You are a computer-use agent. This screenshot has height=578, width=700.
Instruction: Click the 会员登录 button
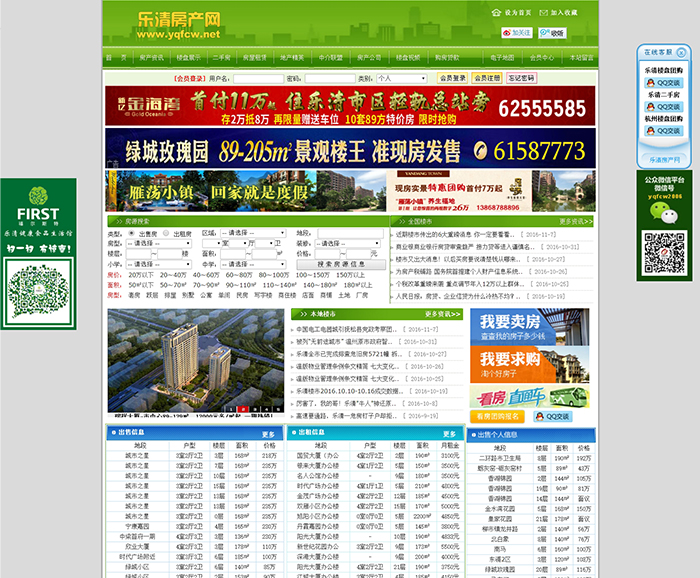click(453, 78)
